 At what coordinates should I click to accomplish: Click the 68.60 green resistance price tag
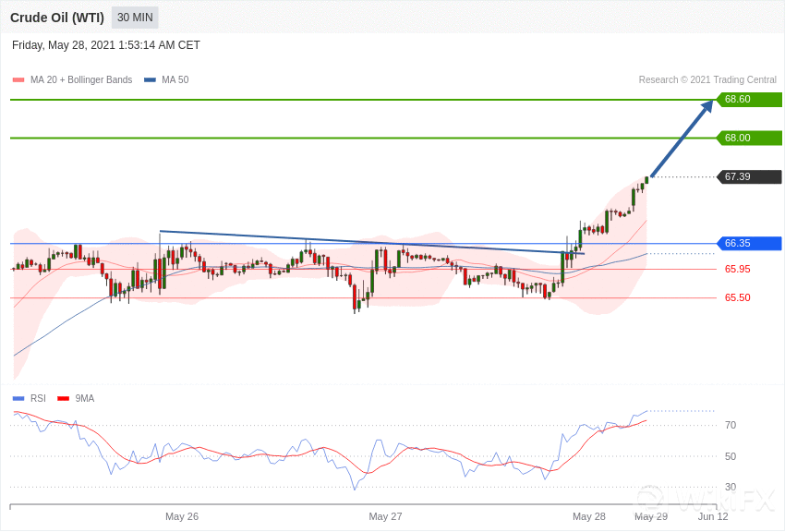749,100
